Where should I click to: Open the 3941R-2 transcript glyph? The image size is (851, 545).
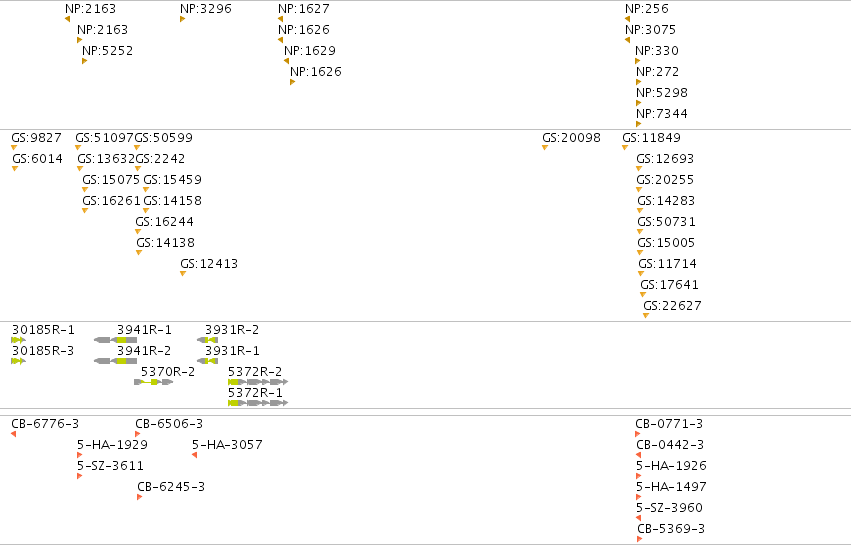click(x=116, y=361)
